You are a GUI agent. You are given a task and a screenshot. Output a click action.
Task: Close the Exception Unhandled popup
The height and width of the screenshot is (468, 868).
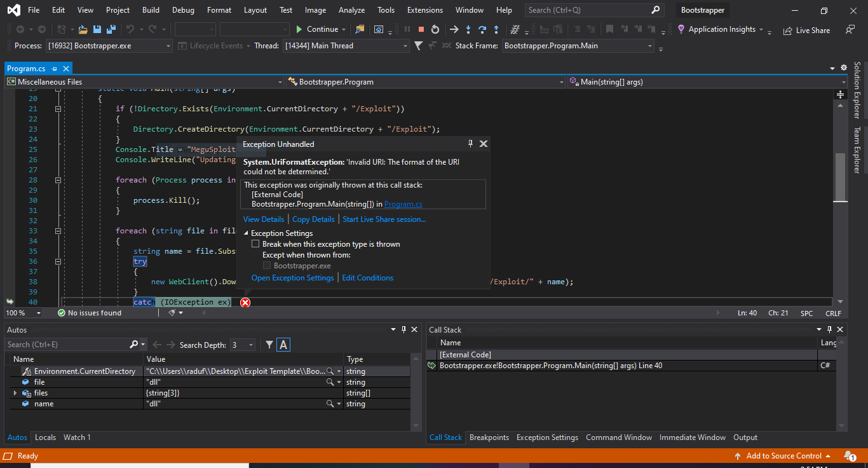(484, 144)
